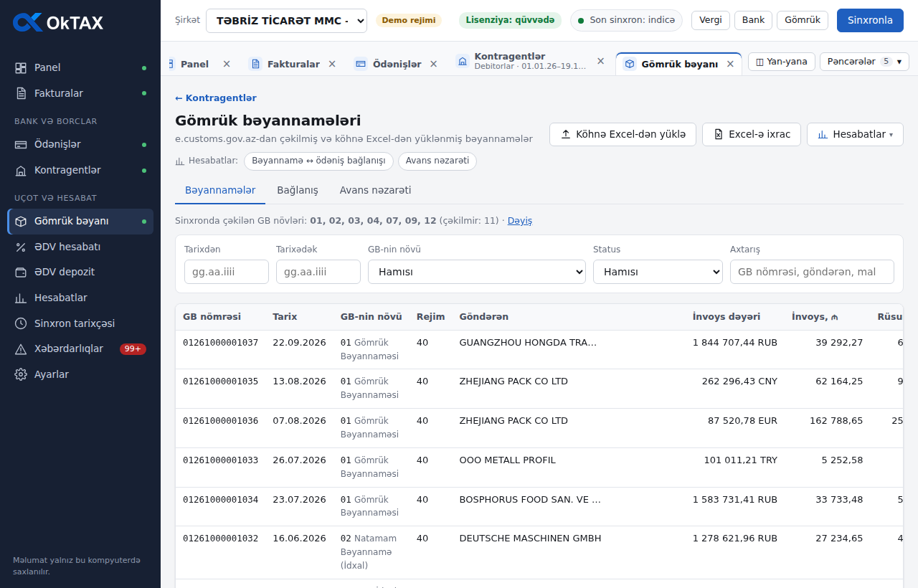
Task: Click the Avans nəzarəti report chip
Action: (437, 161)
